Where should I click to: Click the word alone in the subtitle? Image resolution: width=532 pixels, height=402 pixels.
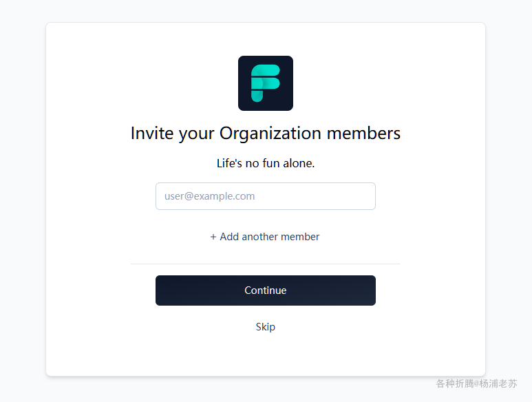299,163
